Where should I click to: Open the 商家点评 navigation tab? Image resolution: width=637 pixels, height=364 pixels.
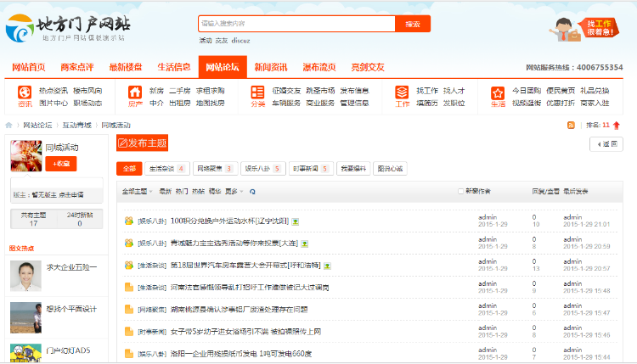click(76, 67)
